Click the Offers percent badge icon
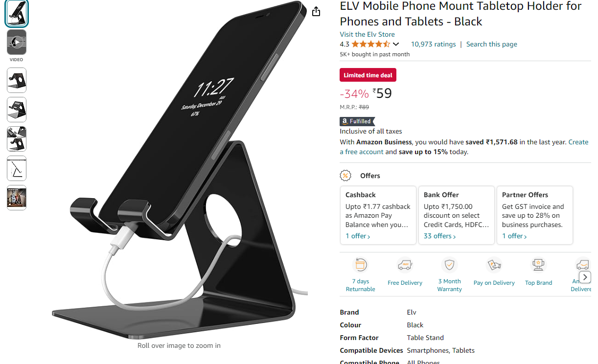The image size is (598, 364). 346,176
